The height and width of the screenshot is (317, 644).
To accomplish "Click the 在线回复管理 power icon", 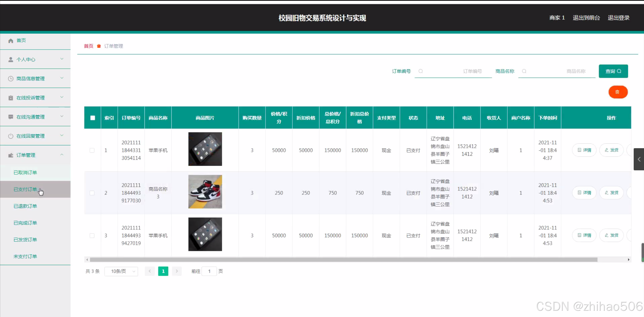I will tap(11, 136).
